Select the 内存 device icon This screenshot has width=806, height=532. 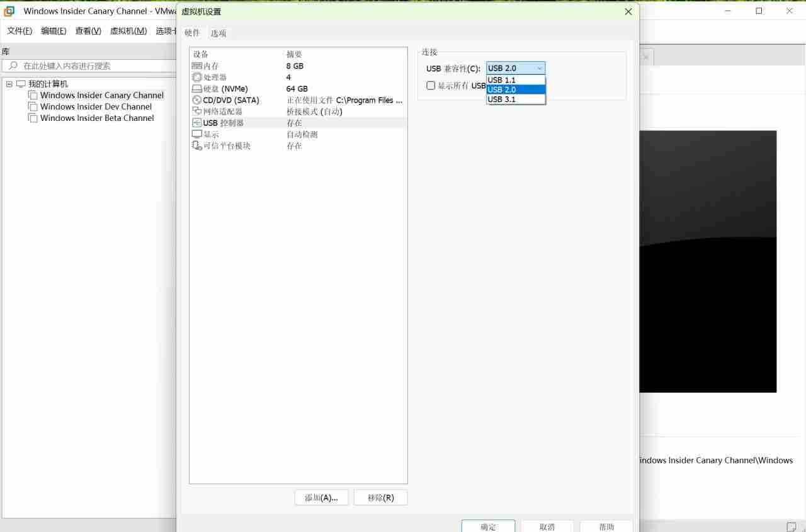pyautogui.click(x=196, y=65)
